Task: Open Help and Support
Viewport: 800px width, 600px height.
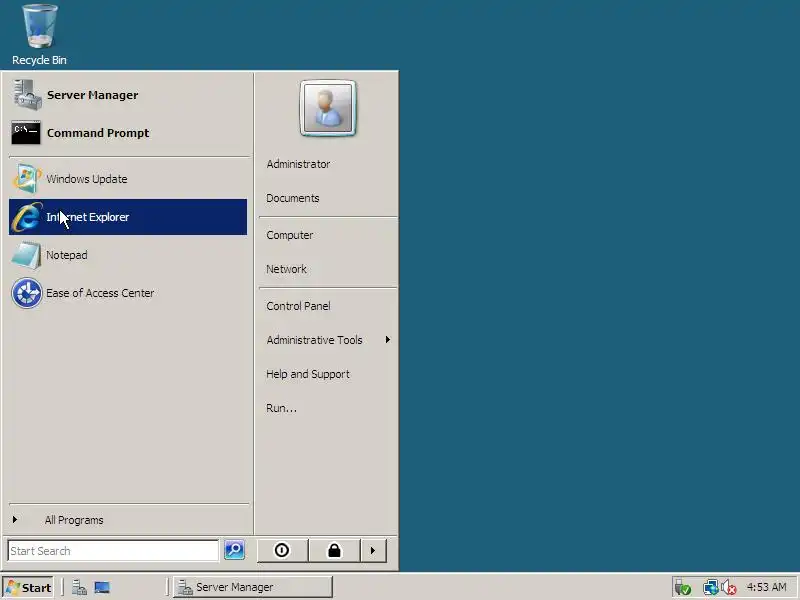Action: [308, 374]
